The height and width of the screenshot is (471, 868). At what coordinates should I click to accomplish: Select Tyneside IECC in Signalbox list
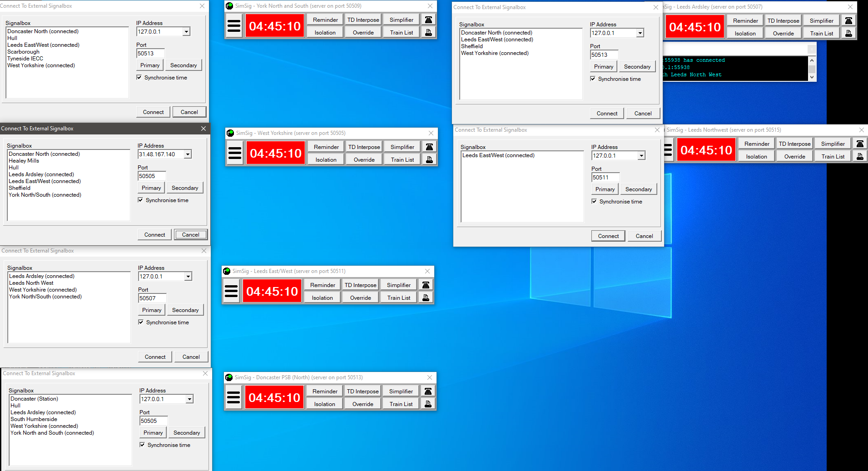tap(25, 59)
